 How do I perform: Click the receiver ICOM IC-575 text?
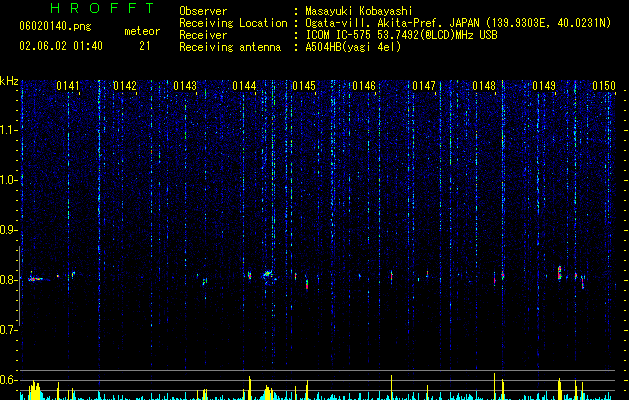point(401,35)
